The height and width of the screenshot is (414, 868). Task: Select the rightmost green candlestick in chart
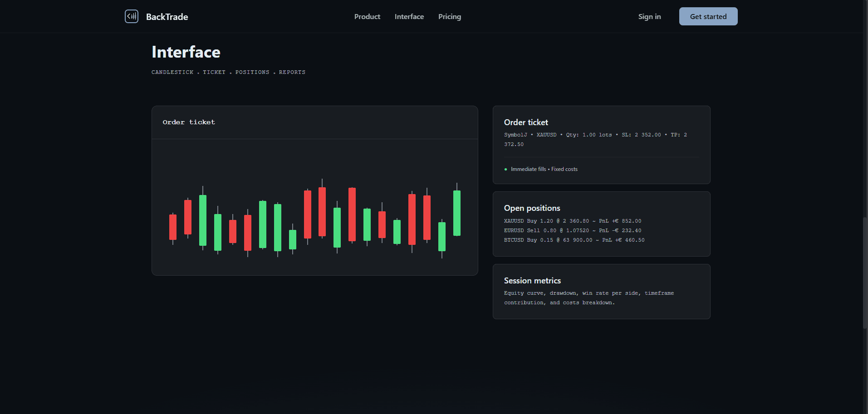tap(457, 213)
